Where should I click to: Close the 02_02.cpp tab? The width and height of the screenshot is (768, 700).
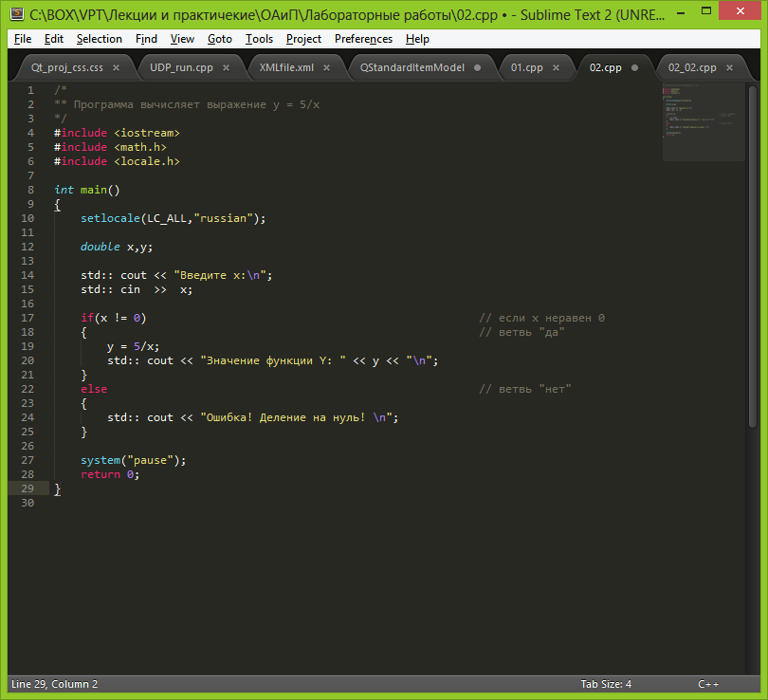click(x=729, y=68)
